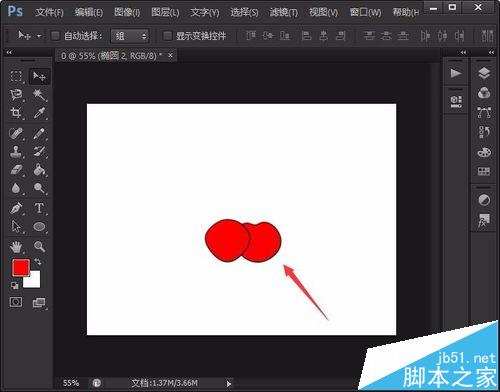
Task: Select the Hand tool
Action: coord(16,247)
